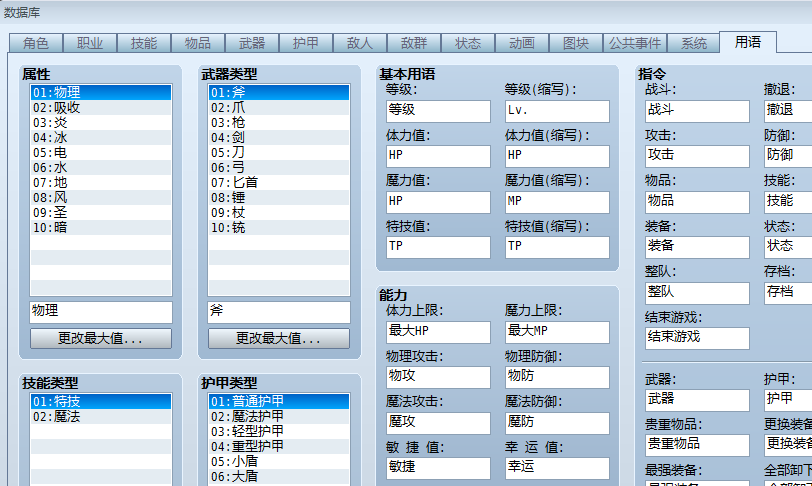
Task: Click the 结束游戏 command input field
Action: tap(697, 338)
